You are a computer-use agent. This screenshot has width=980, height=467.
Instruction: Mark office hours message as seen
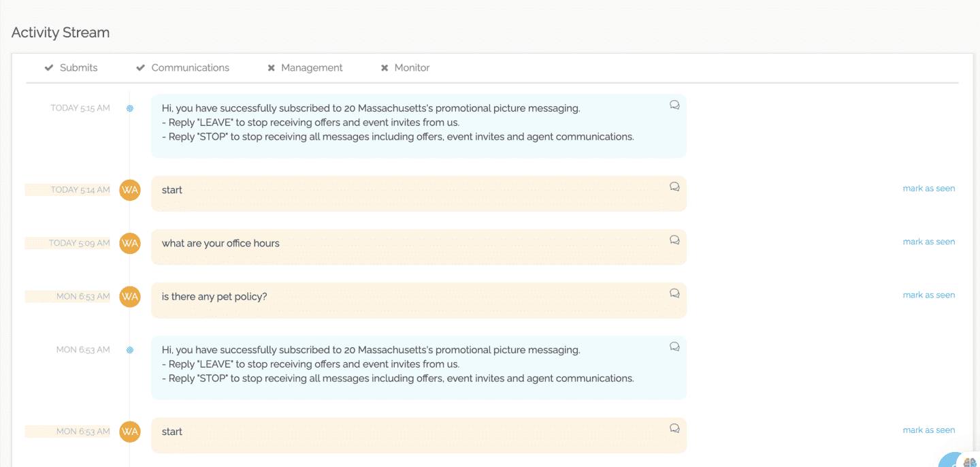928,242
